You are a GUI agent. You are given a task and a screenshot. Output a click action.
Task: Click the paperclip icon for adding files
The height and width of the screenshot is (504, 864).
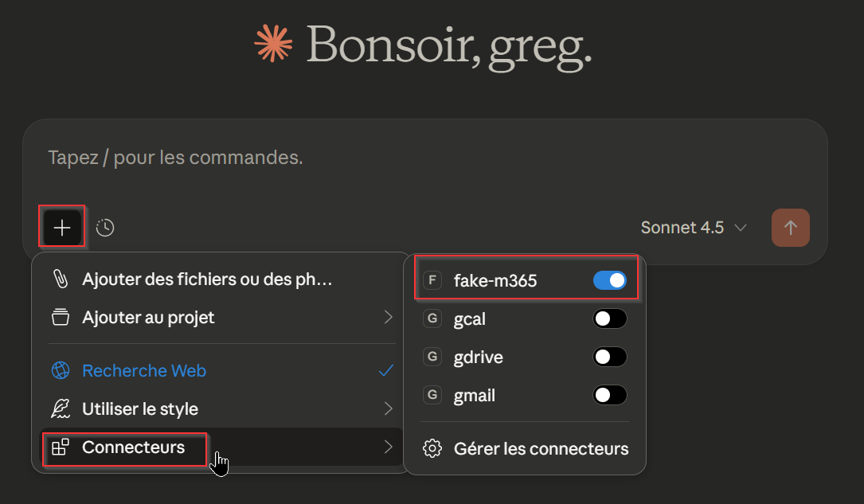click(x=61, y=279)
